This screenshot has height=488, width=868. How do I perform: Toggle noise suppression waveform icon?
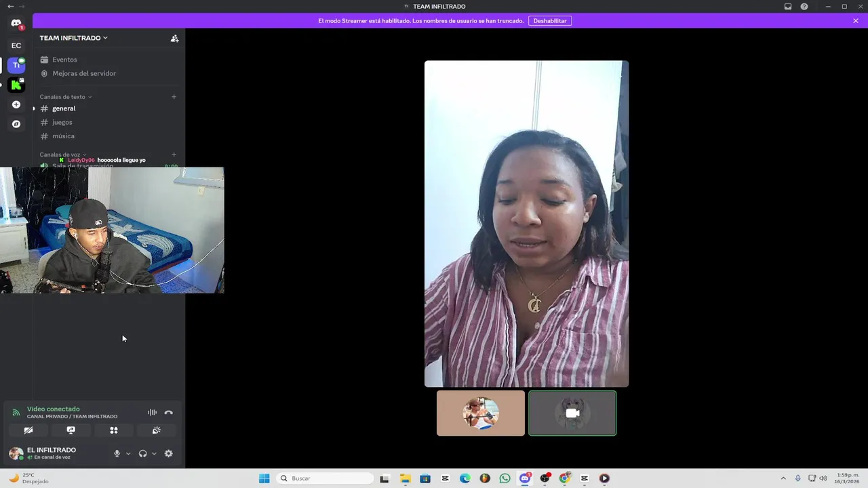pyautogui.click(x=152, y=412)
